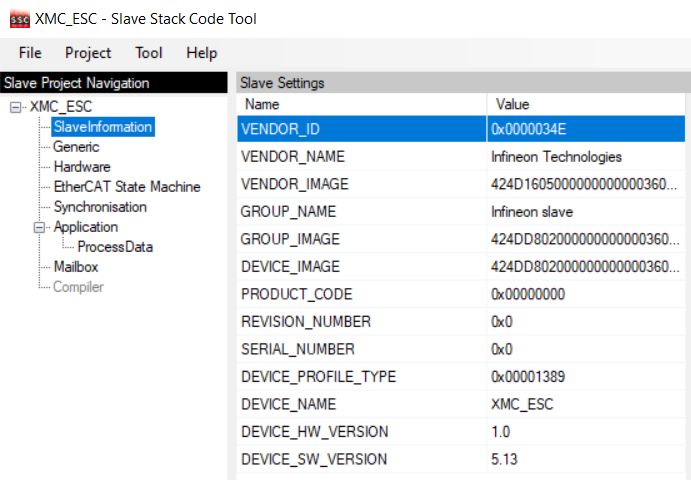
Task: Select the GROUP_IMAGE row name
Action: pos(361,239)
